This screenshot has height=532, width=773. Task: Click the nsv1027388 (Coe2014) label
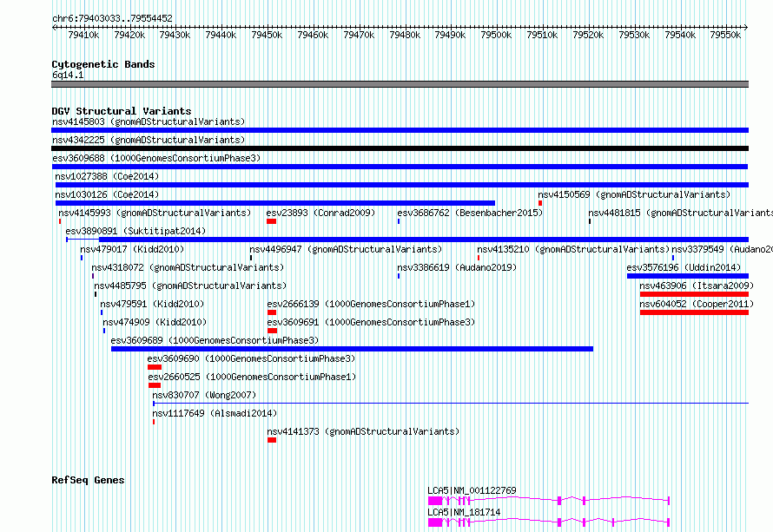pos(107,176)
